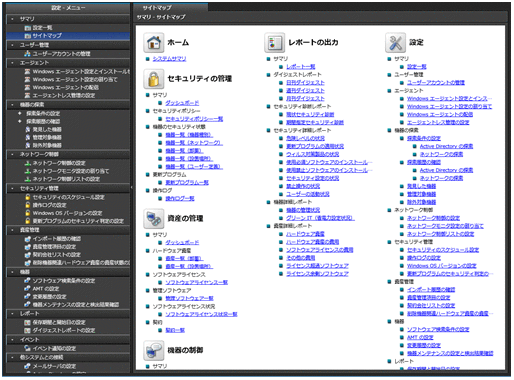Click icon beside インポート履歴の確認 in the left menu
514x380 pixels.
28,239
